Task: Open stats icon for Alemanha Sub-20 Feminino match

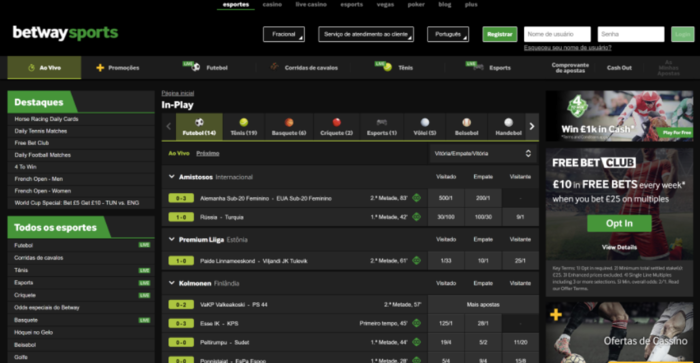Action: point(417,198)
